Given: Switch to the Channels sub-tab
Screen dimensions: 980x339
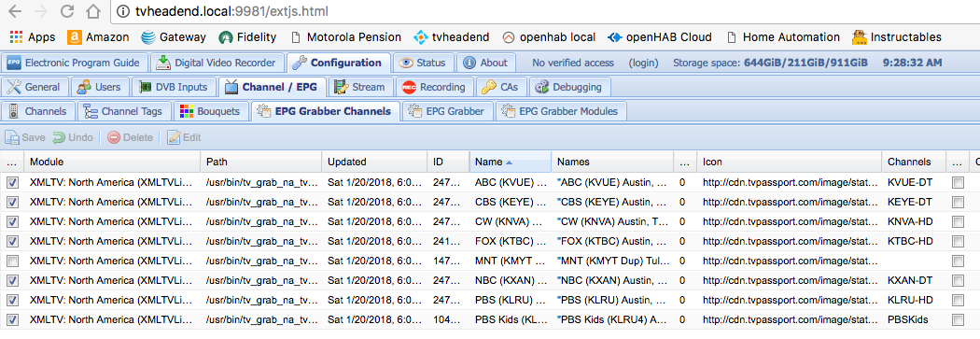Looking at the screenshot, I should [x=39, y=111].
